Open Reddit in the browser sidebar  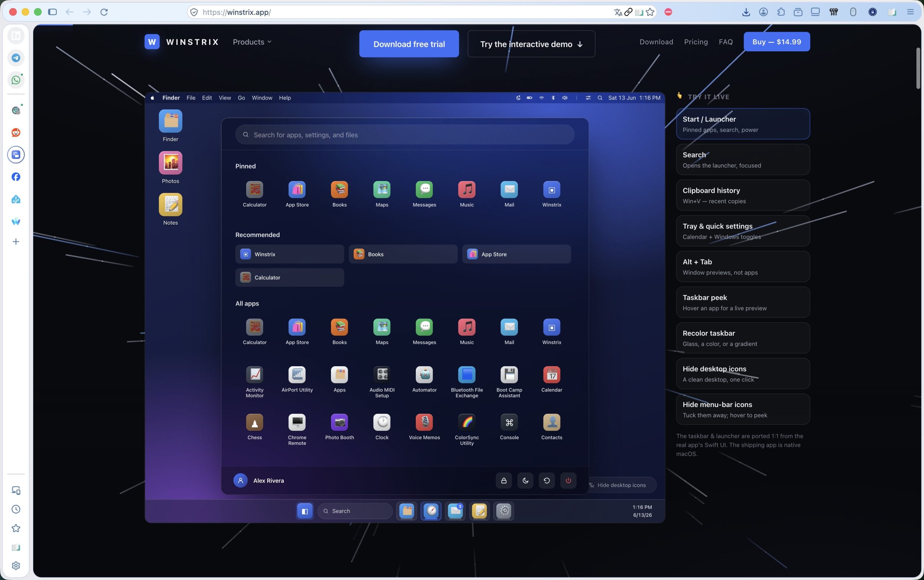coord(16,132)
